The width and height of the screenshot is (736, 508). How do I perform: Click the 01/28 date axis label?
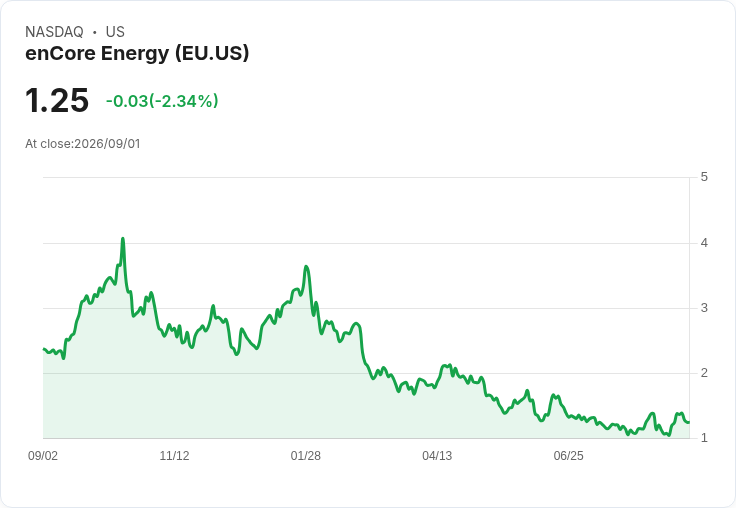306,455
